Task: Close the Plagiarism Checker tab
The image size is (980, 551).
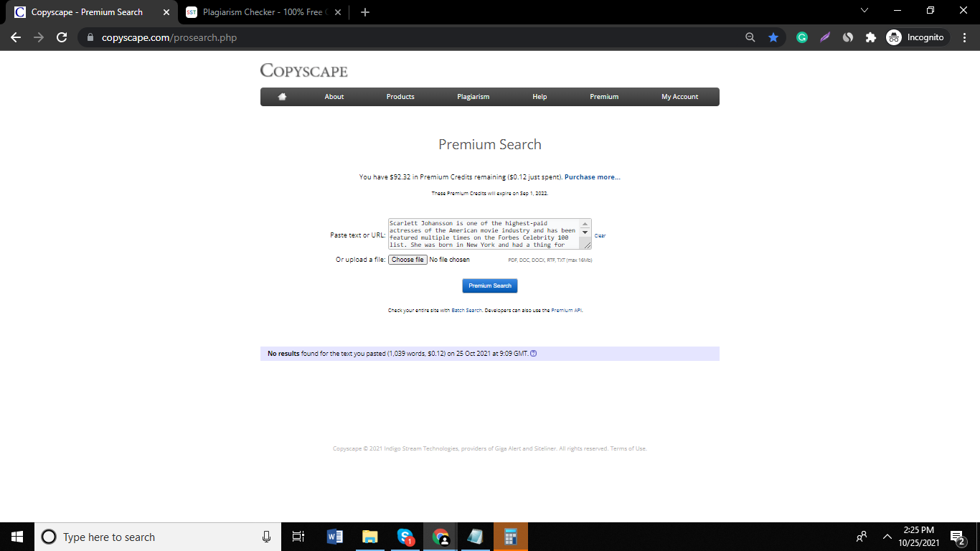Action: 338,12
